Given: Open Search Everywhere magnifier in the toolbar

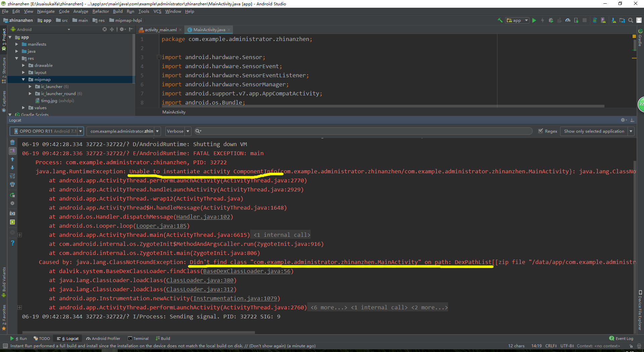Looking at the screenshot, I should [631, 20].
